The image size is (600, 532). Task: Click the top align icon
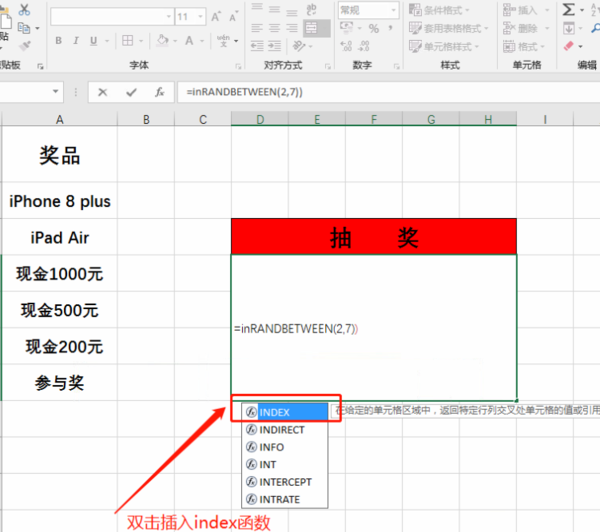pos(257,9)
